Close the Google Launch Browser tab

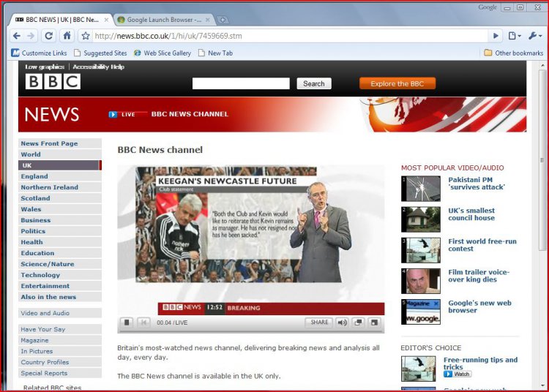tap(208, 20)
